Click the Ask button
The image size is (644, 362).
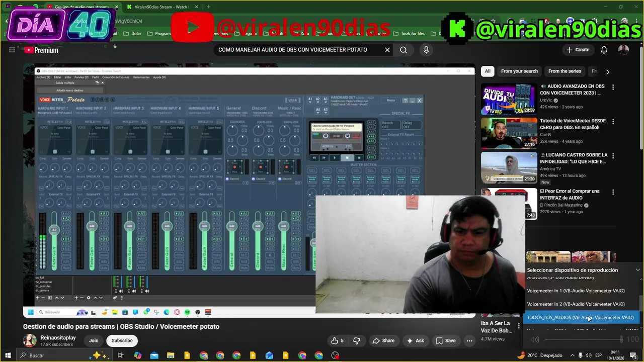click(x=415, y=340)
